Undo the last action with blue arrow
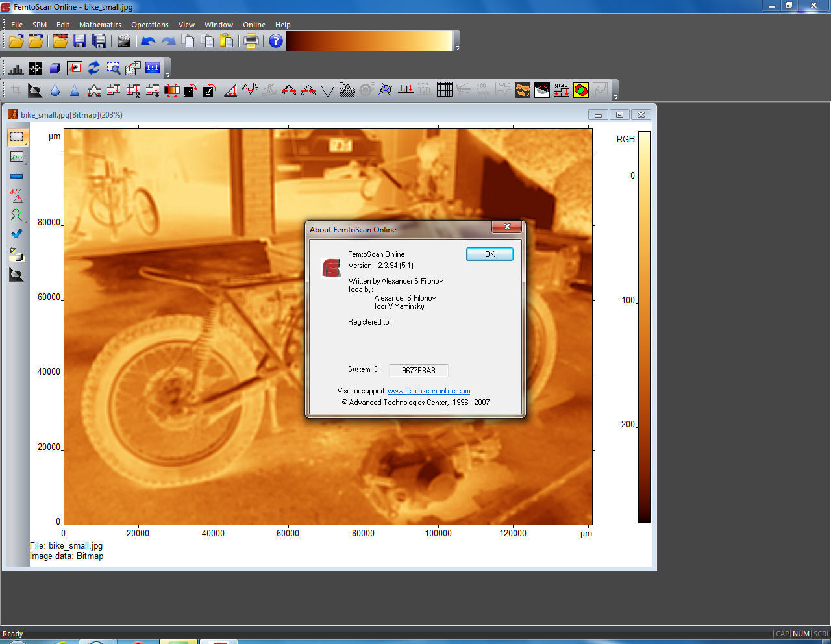This screenshot has width=831, height=644. pyautogui.click(x=148, y=42)
